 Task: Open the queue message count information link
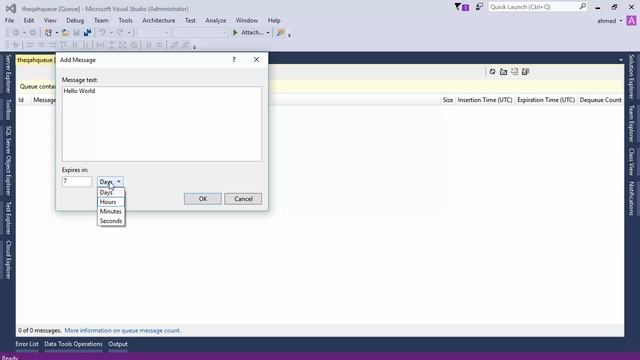(x=122, y=331)
